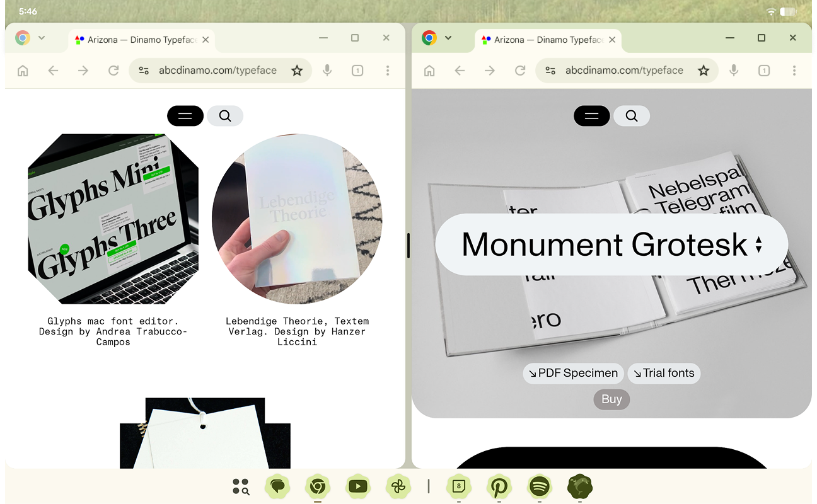Start voice search in left Chrome window
Image resolution: width=817 pixels, height=504 pixels.
pyautogui.click(x=327, y=71)
